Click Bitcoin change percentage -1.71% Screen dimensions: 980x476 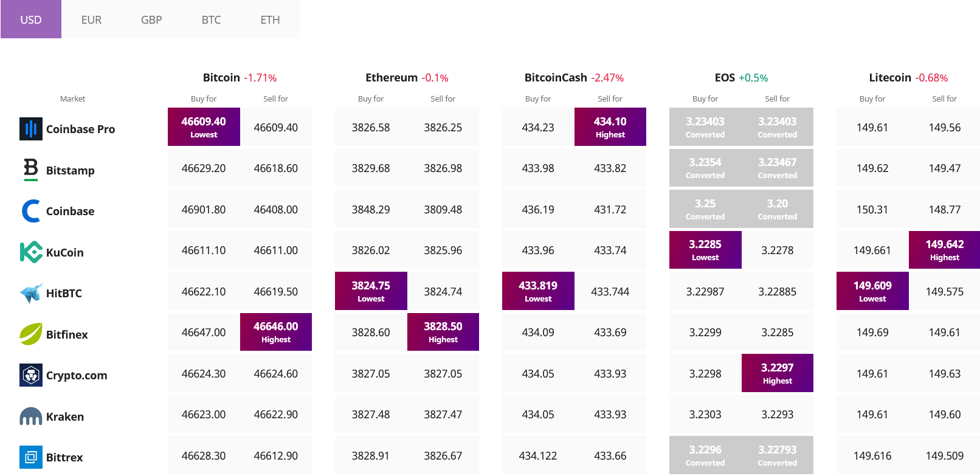(260, 78)
